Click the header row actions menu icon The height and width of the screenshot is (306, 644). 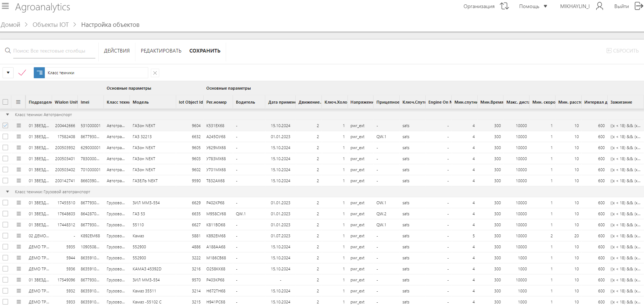coord(18,102)
